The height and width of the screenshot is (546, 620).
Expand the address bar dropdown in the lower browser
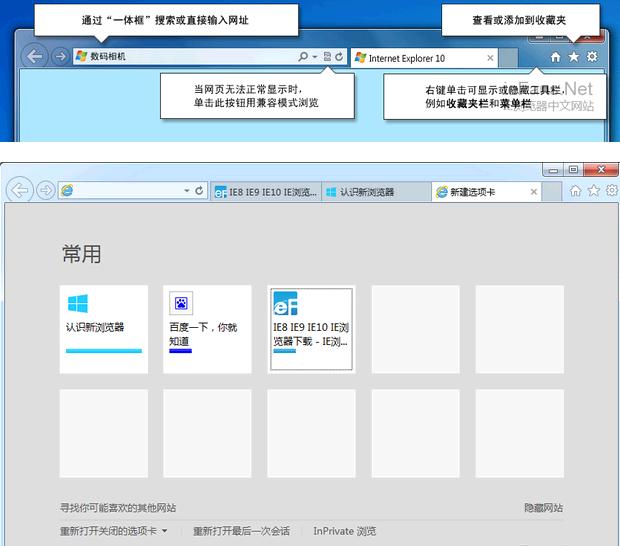click(186, 190)
